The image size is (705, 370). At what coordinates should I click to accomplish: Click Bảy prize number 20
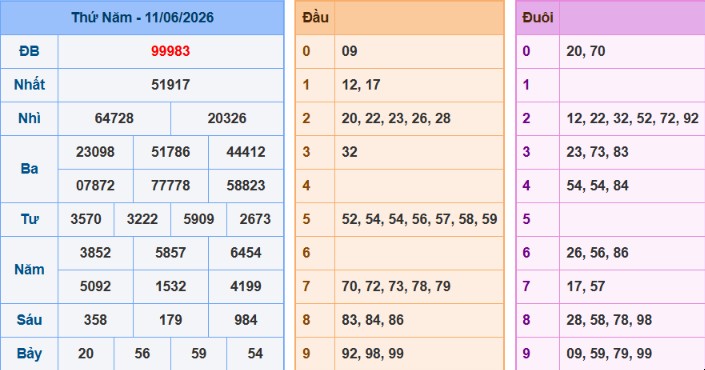pos(86,353)
